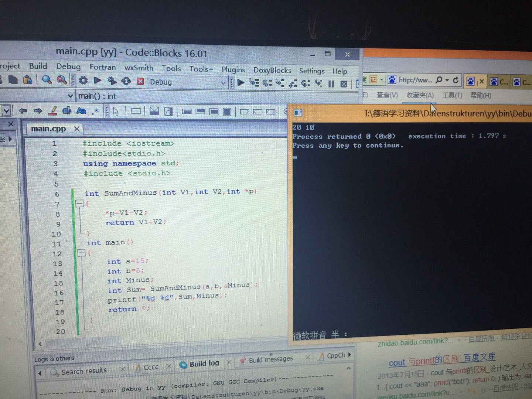
Task: Open the Fortran menu
Action: [102, 67]
